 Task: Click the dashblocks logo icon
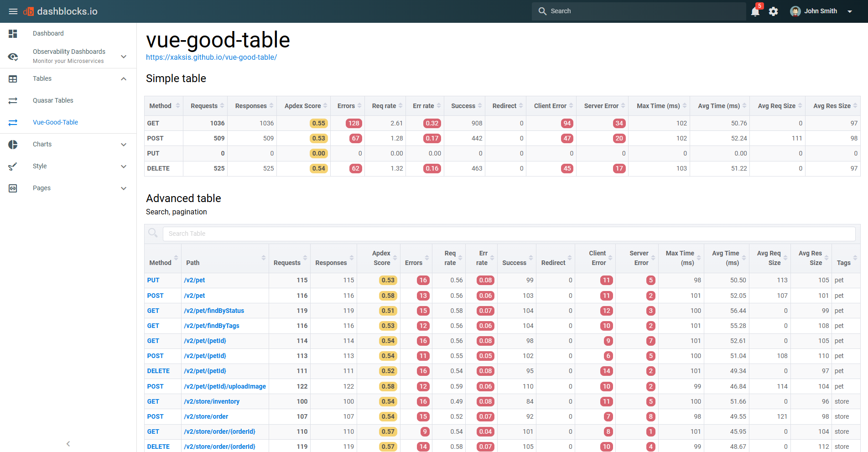[x=28, y=11]
